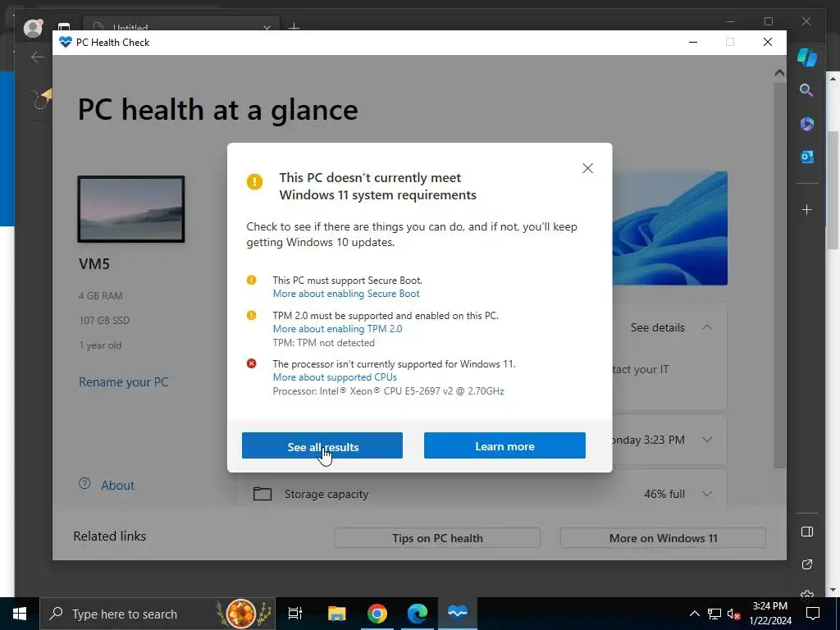Click the Learn more button
840x630 pixels.
coord(504,445)
